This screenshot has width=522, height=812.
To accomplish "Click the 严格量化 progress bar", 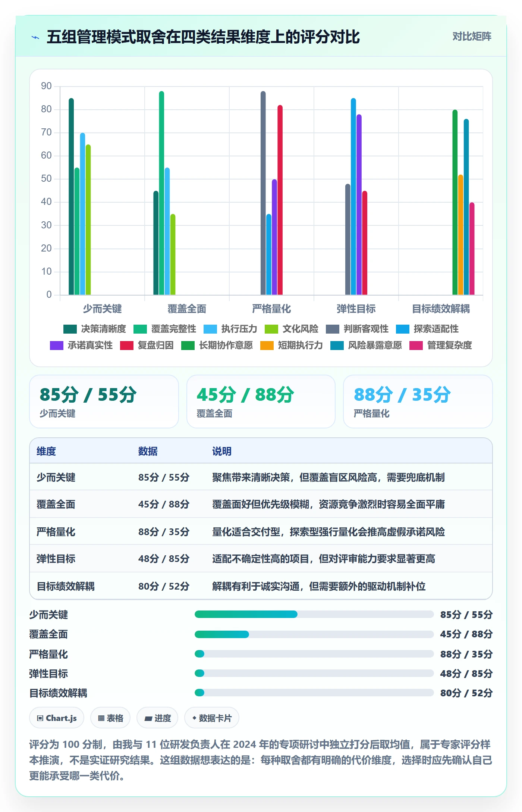I will point(314,654).
